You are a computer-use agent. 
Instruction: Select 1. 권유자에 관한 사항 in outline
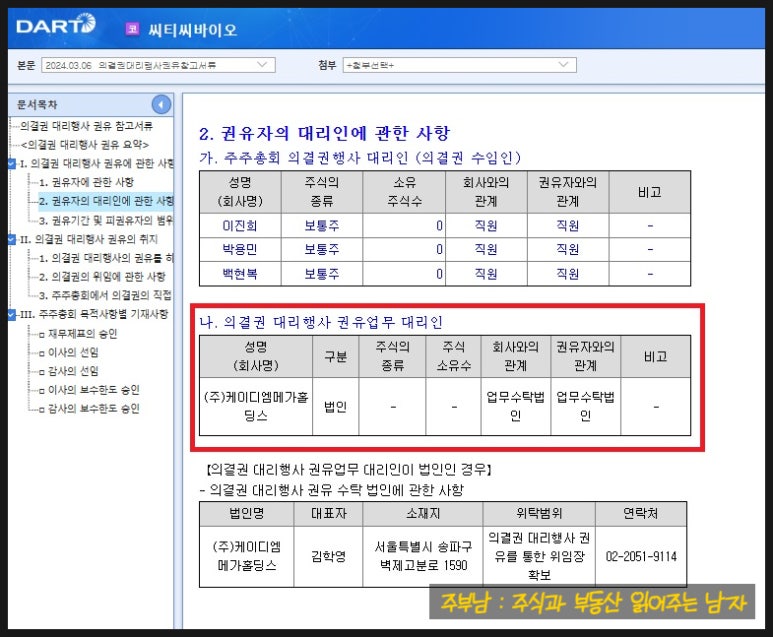pos(86,182)
